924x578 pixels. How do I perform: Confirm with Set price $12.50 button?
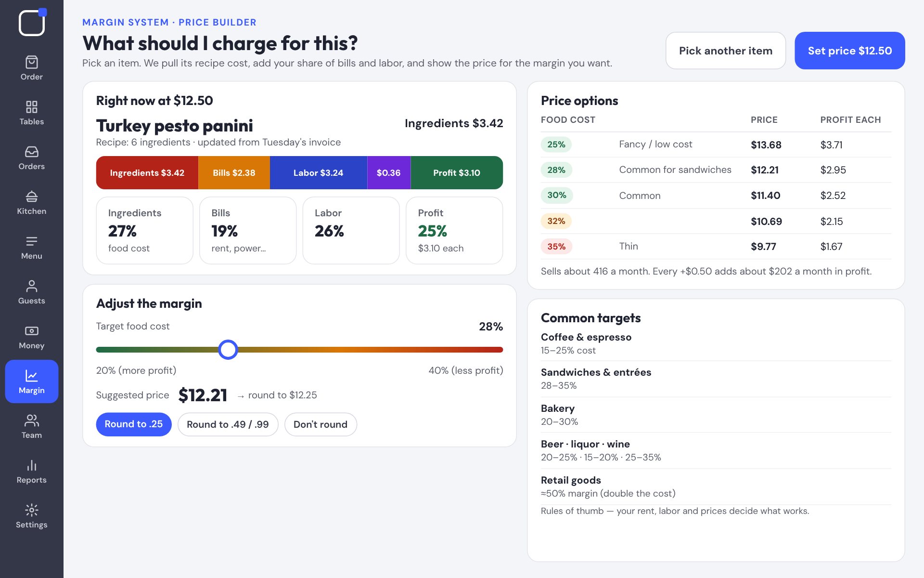(x=850, y=51)
